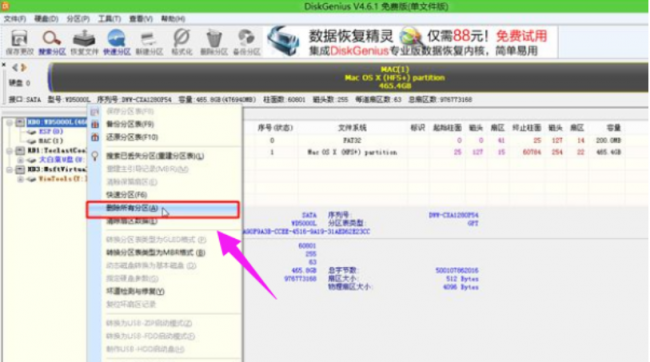The width and height of the screenshot is (650, 362).
Task: Open the 查看(V) menu
Action: 141,19
